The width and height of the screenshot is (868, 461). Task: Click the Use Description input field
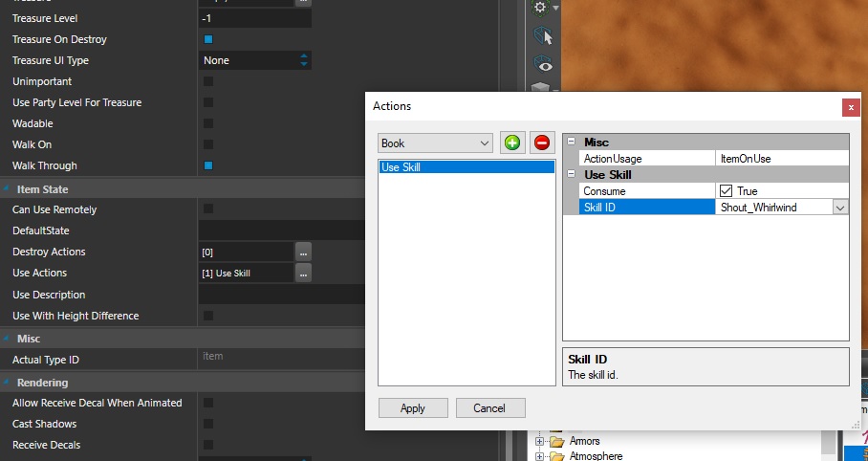click(281, 295)
